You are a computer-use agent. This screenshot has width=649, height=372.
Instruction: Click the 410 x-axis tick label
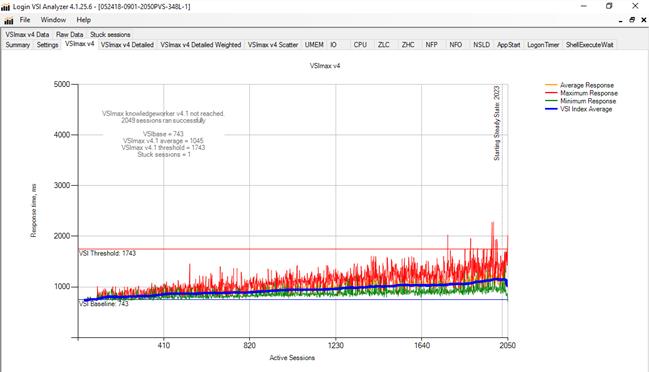[x=163, y=345]
